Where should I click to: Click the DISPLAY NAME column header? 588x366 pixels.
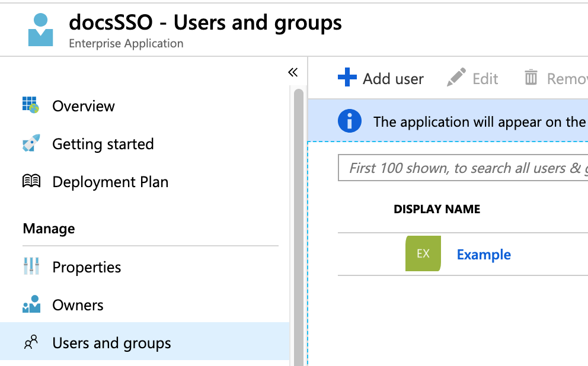[x=437, y=209]
